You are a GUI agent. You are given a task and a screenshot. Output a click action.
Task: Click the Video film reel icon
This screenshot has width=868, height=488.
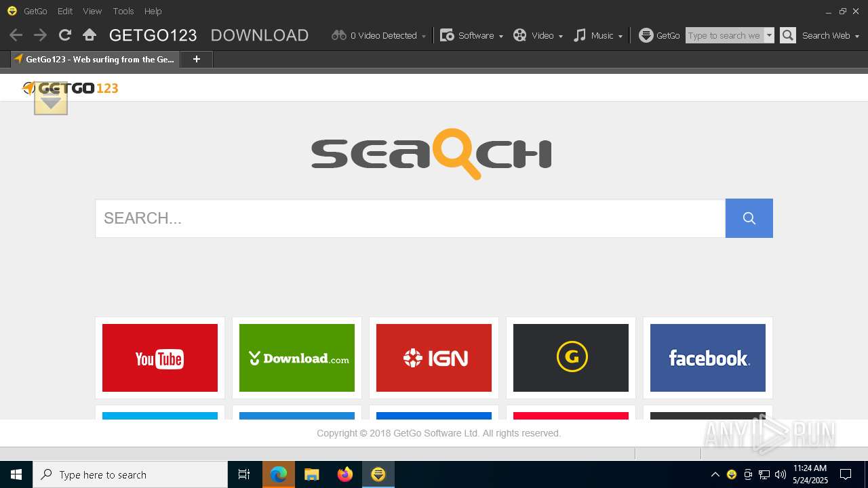click(x=520, y=35)
